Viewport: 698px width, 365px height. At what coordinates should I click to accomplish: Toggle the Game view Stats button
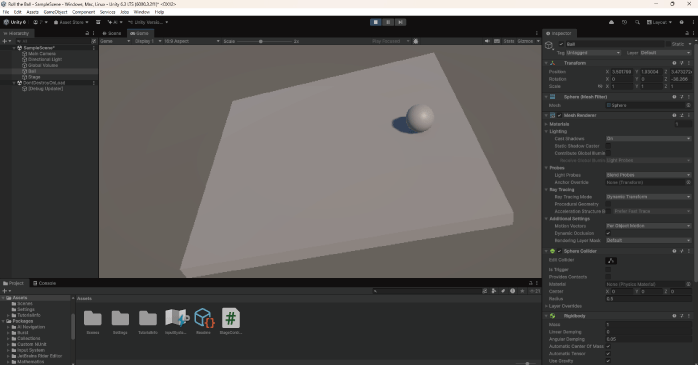508,41
